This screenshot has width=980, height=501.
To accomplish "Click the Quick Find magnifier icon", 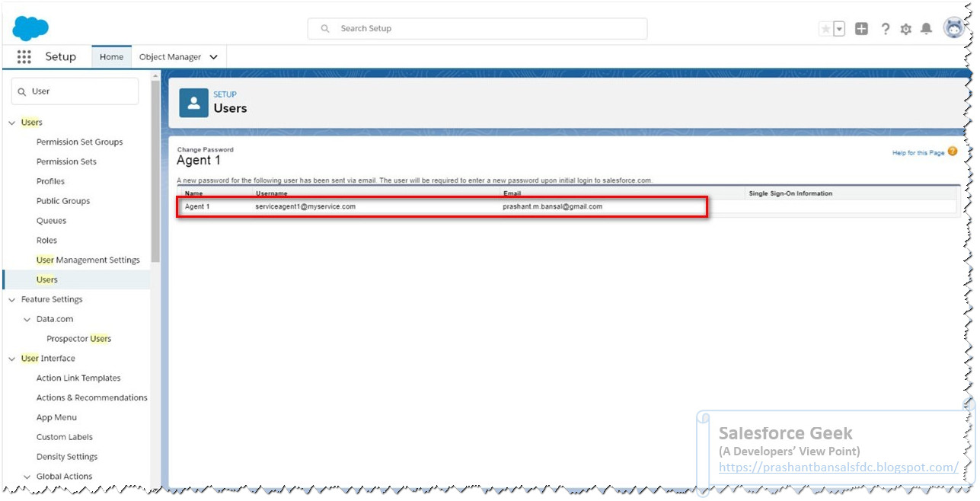I will (x=22, y=91).
